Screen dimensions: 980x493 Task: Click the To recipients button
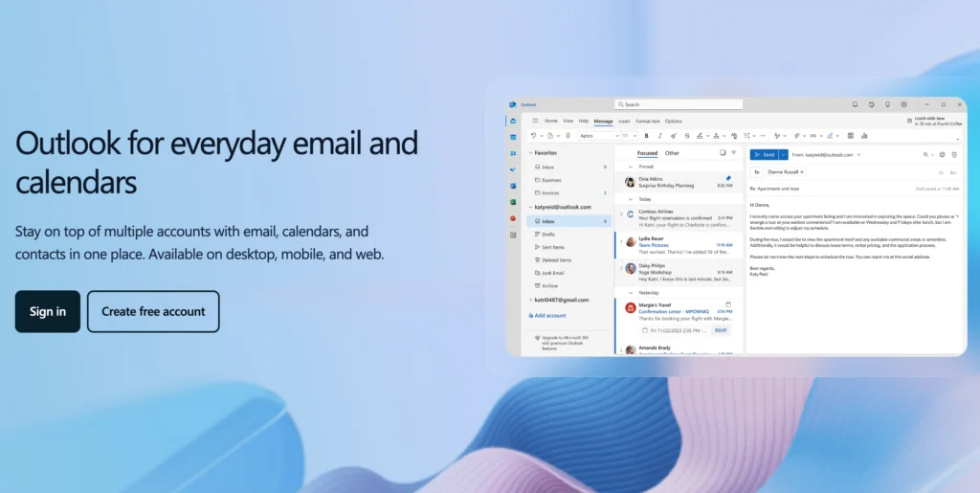pos(756,171)
